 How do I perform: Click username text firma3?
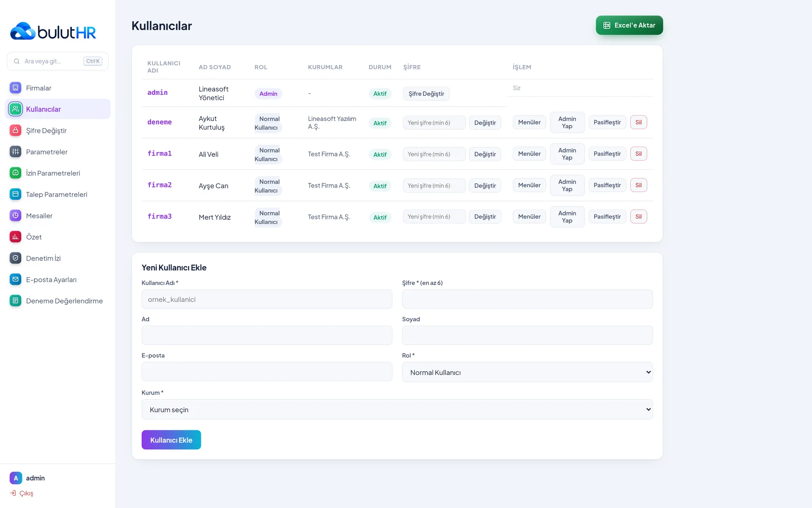[159, 216]
